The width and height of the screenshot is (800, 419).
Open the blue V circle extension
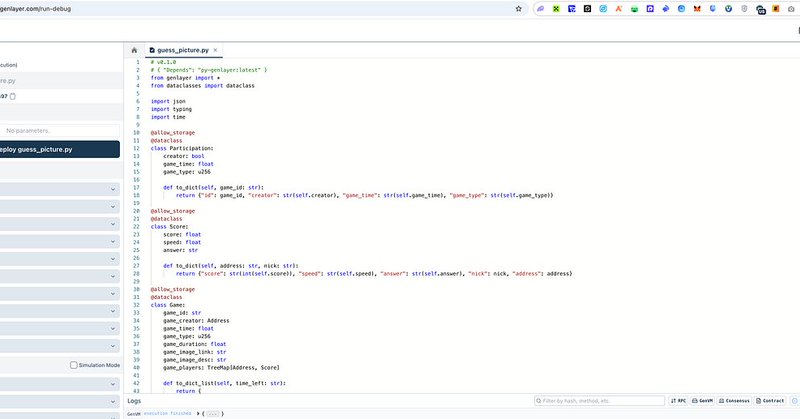[729, 9]
